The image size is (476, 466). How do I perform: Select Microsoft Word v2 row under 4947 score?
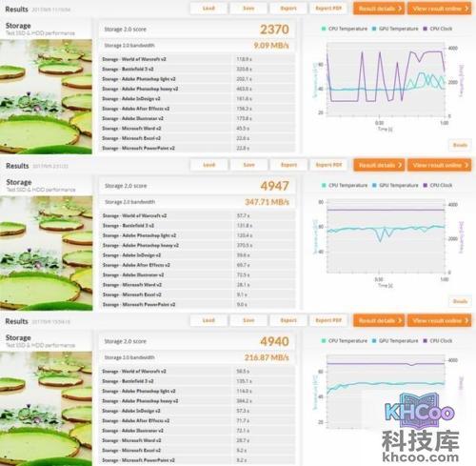pos(197,285)
